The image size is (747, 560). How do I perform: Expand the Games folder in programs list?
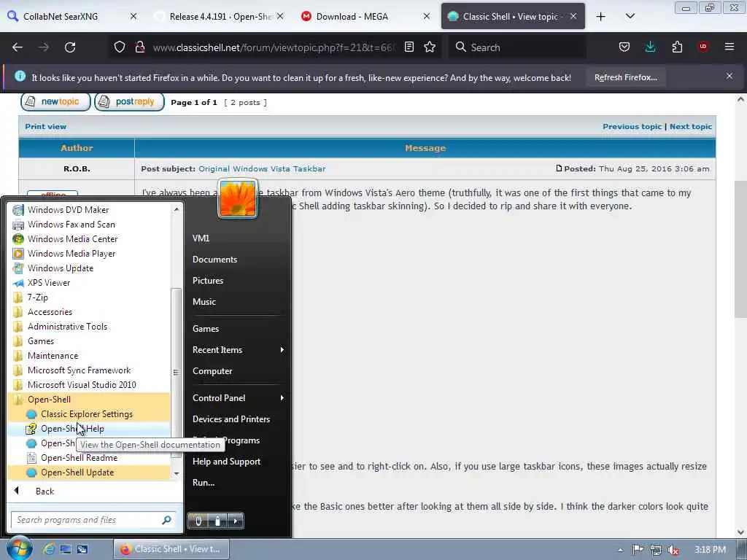coord(89,341)
